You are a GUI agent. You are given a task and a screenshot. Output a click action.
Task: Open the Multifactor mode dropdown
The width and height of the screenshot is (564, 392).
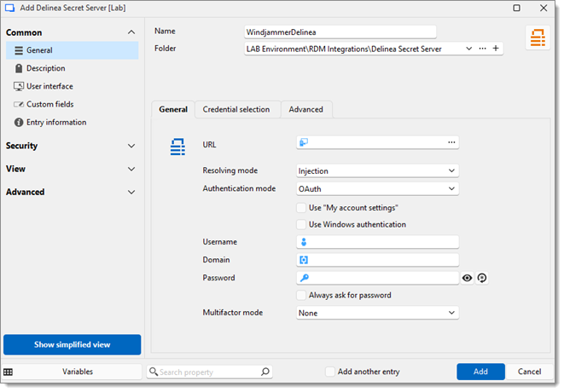378,313
